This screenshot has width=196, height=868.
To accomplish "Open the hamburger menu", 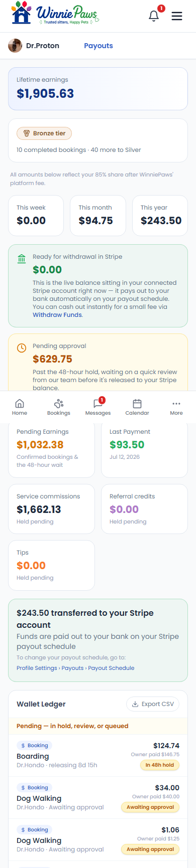I will tap(177, 16).
